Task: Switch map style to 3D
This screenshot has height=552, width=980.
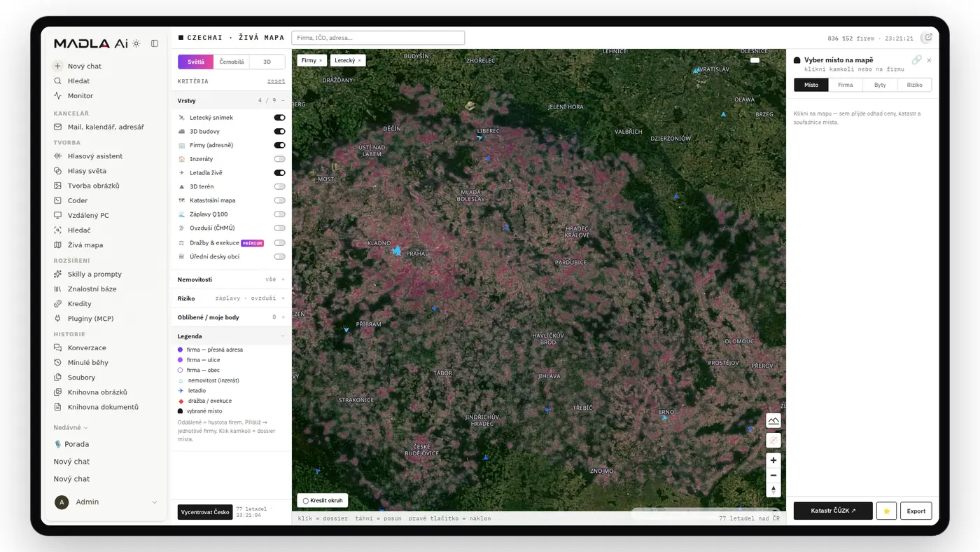Action: click(267, 62)
